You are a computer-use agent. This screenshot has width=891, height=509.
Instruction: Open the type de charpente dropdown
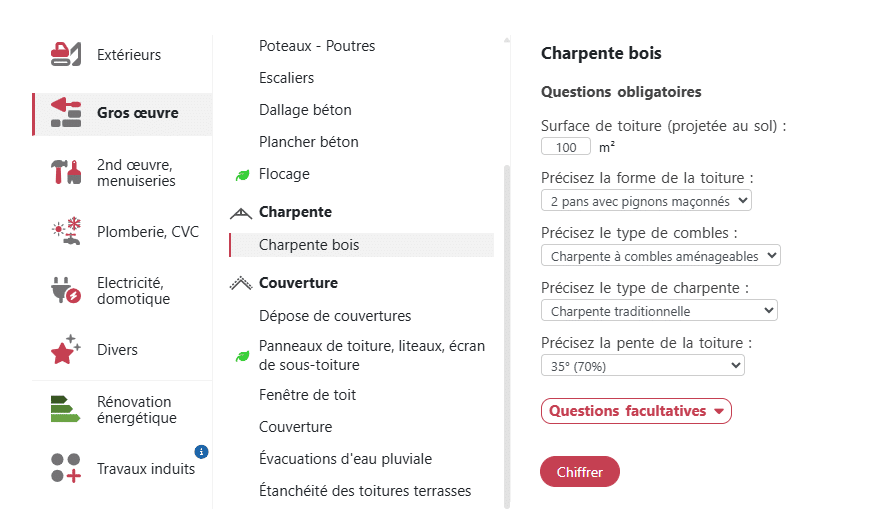coord(658,311)
